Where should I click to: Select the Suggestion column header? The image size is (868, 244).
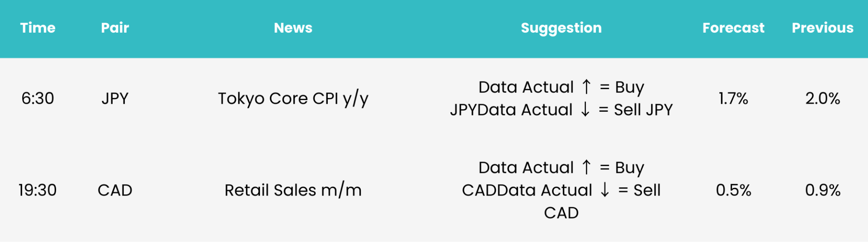coord(561,28)
